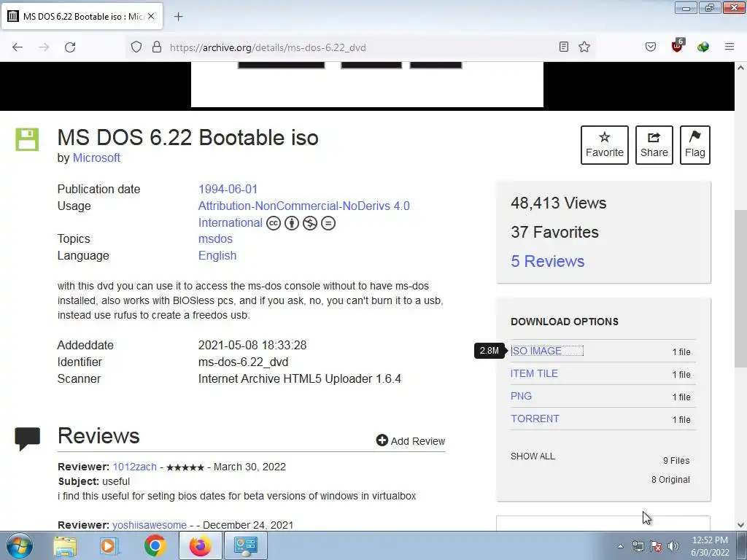747x560 pixels.
Task: Click the Reviews section heading
Action: pyautogui.click(x=98, y=436)
